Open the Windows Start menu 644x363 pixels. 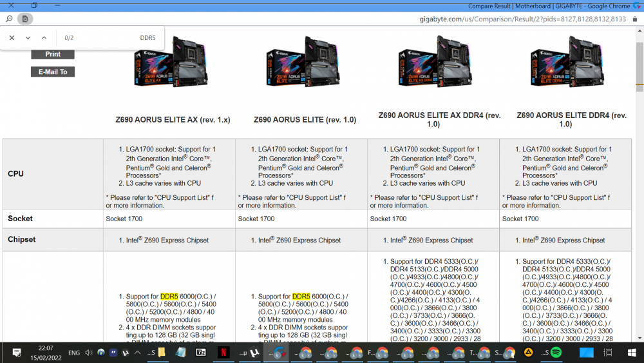coord(632,352)
